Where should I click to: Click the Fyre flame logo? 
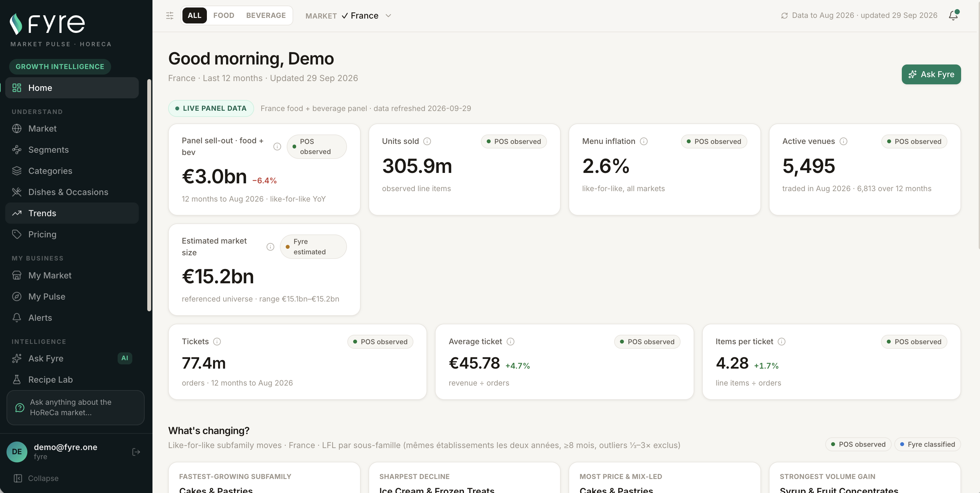[x=16, y=23]
